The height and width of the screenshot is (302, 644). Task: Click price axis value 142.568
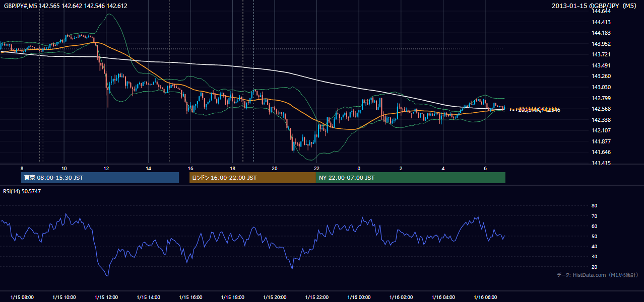(602, 109)
